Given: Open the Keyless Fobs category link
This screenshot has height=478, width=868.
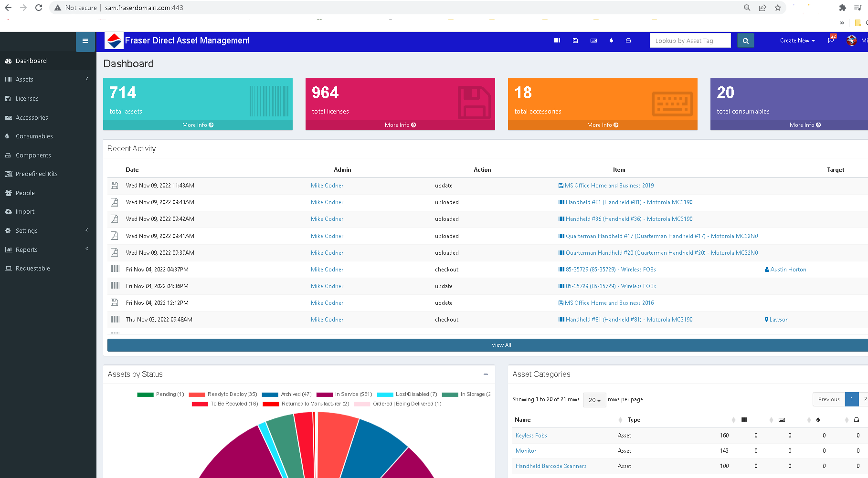Looking at the screenshot, I should pyautogui.click(x=531, y=435).
